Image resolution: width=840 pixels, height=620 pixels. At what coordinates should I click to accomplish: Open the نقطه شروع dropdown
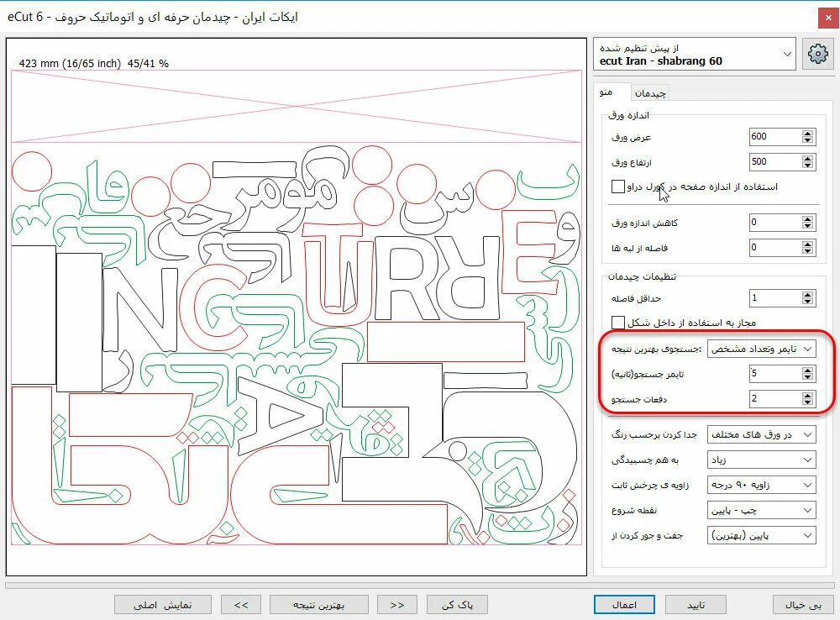pos(761,510)
